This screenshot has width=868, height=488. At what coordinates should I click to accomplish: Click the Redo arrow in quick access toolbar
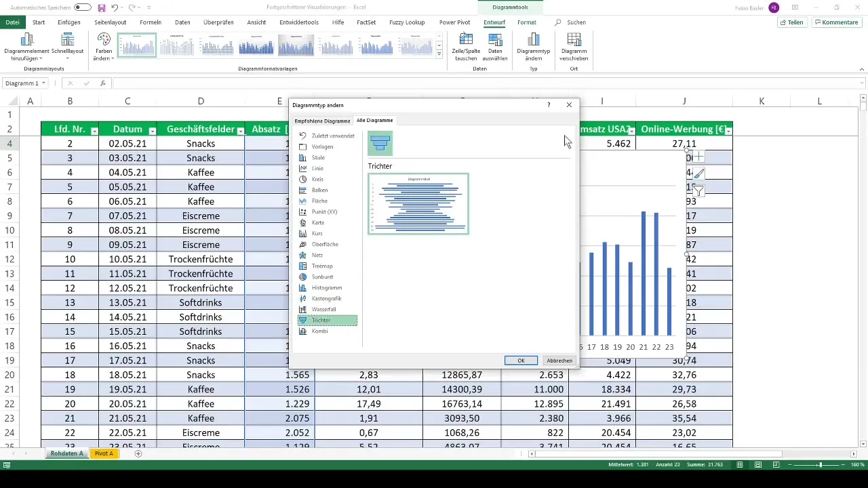pos(132,7)
